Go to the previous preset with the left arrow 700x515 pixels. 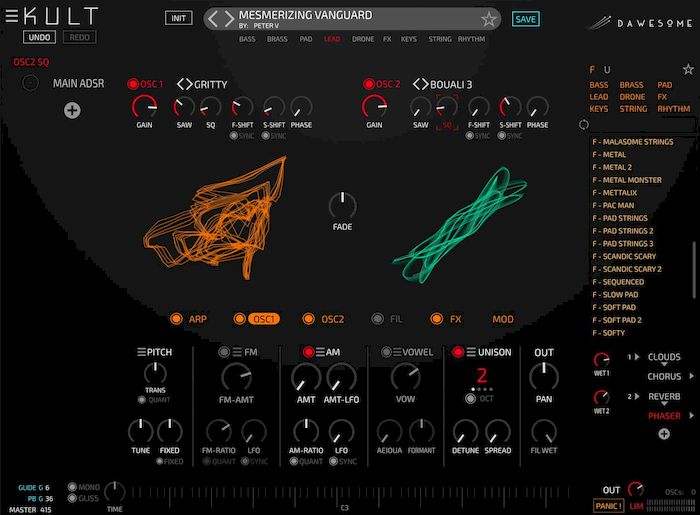[x=213, y=19]
